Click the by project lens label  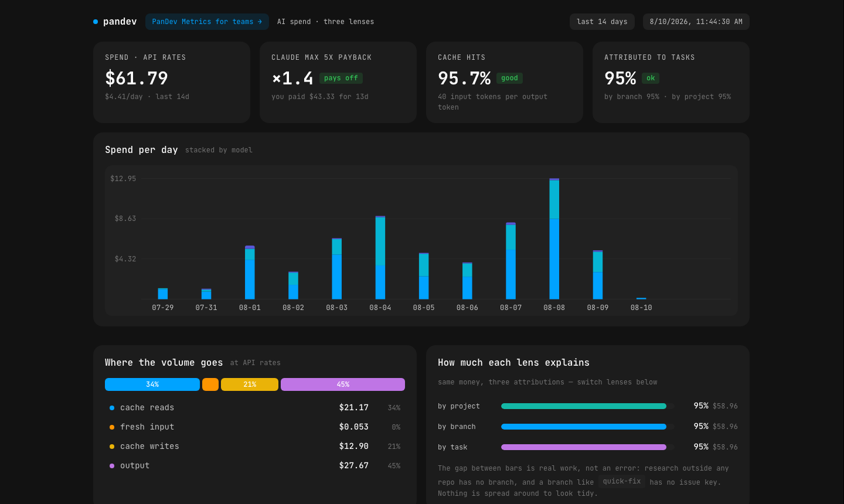[x=459, y=406]
